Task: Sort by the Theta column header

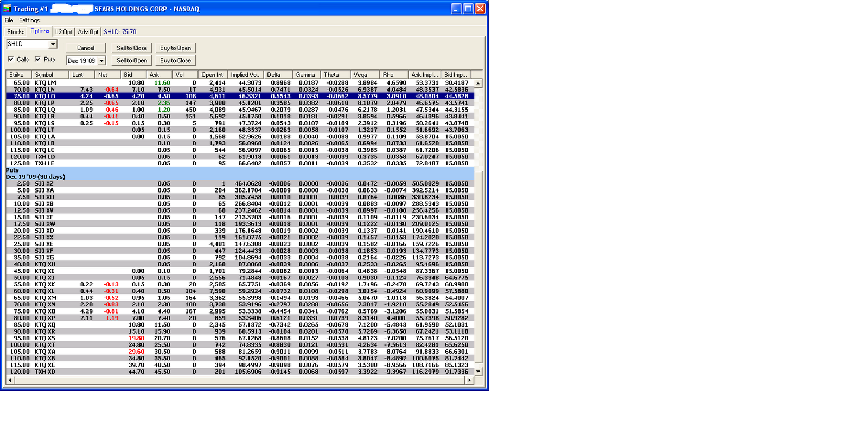Action: coord(336,75)
